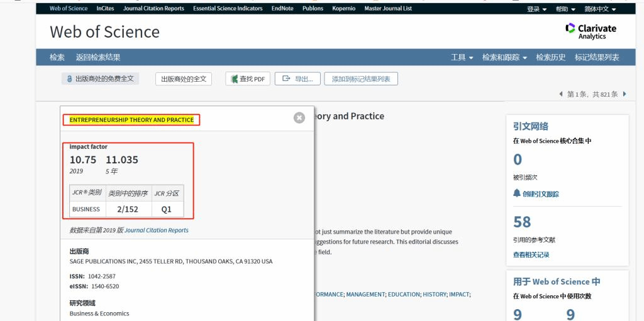Open the Simplified Chinese language dropdown

click(x=600, y=9)
